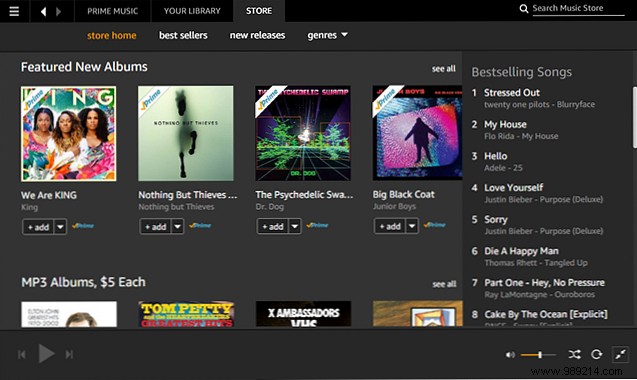Image resolution: width=637 pixels, height=380 pixels.
Task: Adjust the volume slider
Action: pos(538,355)
